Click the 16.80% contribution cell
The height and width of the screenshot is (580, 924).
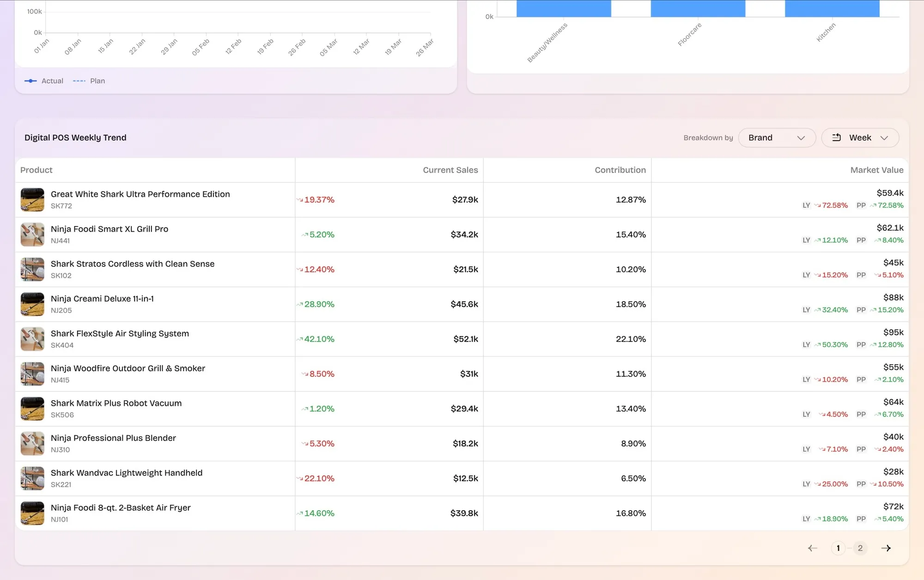(x=631, y=513)
